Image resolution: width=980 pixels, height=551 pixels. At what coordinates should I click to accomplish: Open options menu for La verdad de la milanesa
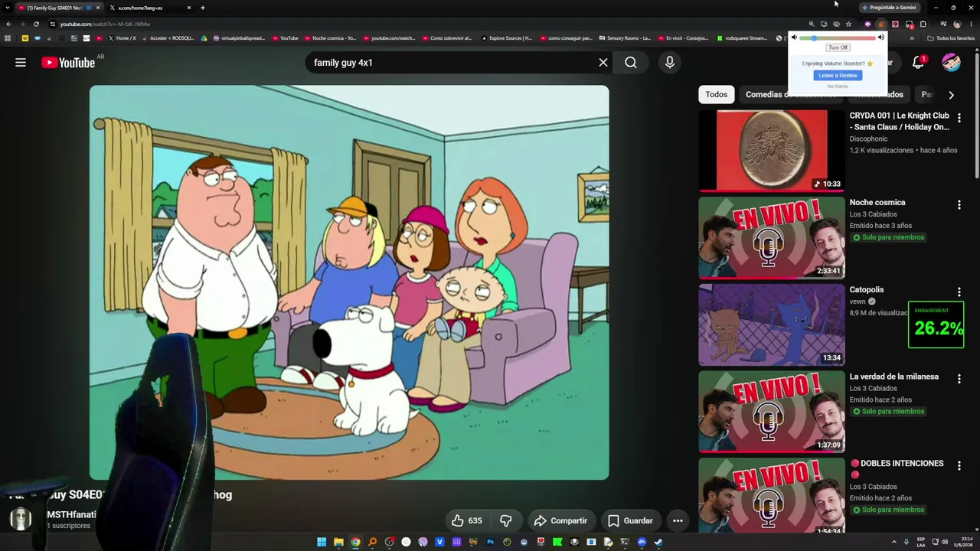[x=959, y=380]
